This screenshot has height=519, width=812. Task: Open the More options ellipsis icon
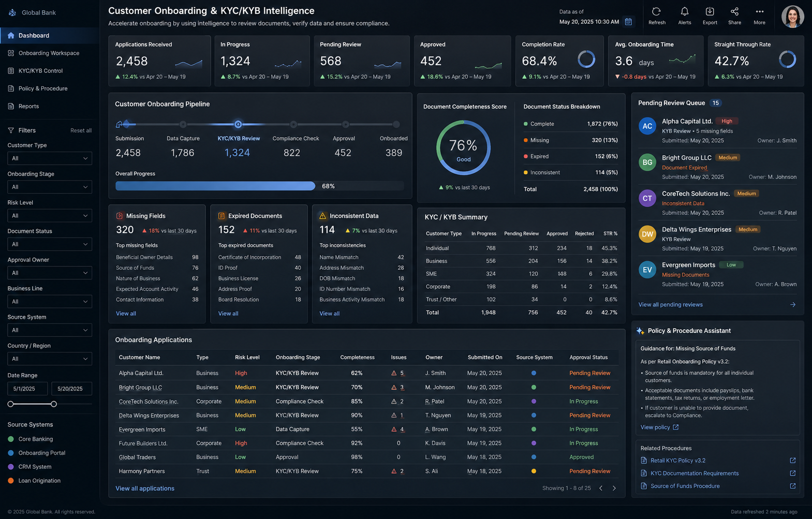click(759, 12)
